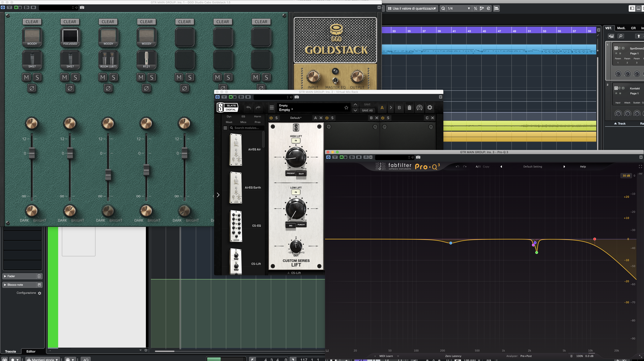Screen dimensions: 644x361
Task: Open Usa il valore di quantizzazione dropdown
Action: click(412, 9)
